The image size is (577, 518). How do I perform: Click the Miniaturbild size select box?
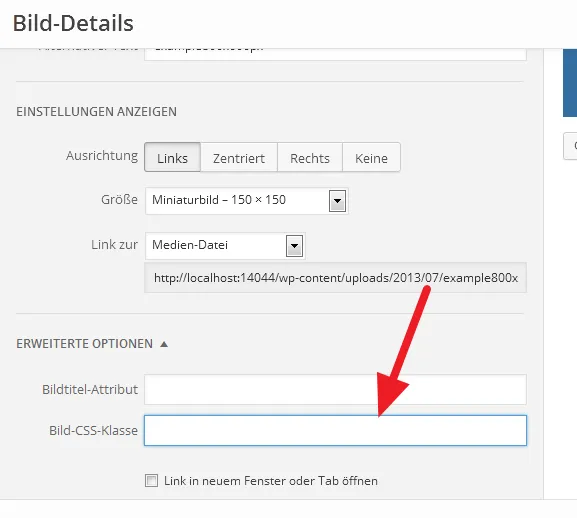coord(247,201)
